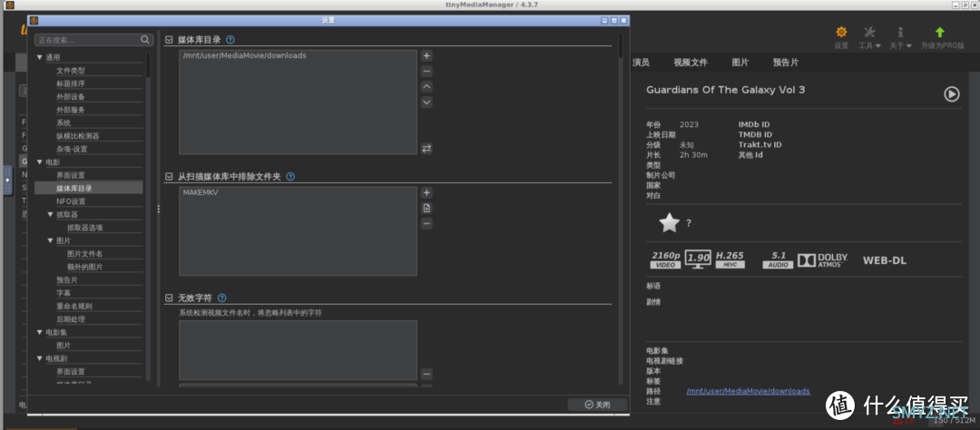Collapse the 电影 tree node
Image resolution: width=980 pixels, height=430 pixels.
[40, 161]
